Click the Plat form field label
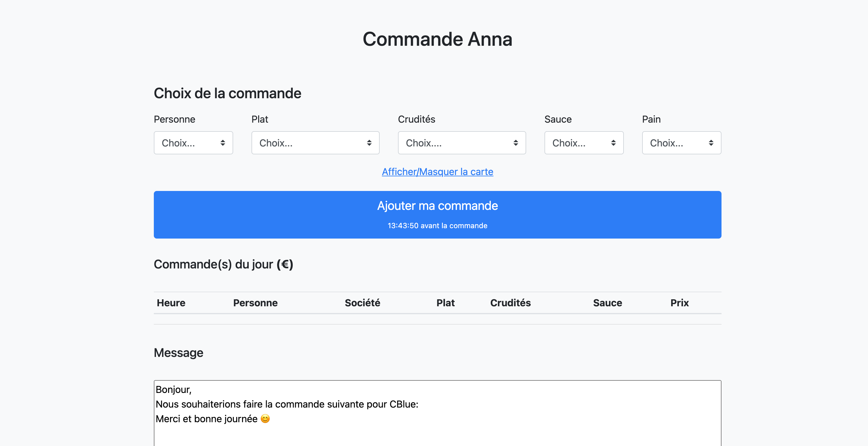Viewport: 868px width, 446px height. [x=259, y=119]
